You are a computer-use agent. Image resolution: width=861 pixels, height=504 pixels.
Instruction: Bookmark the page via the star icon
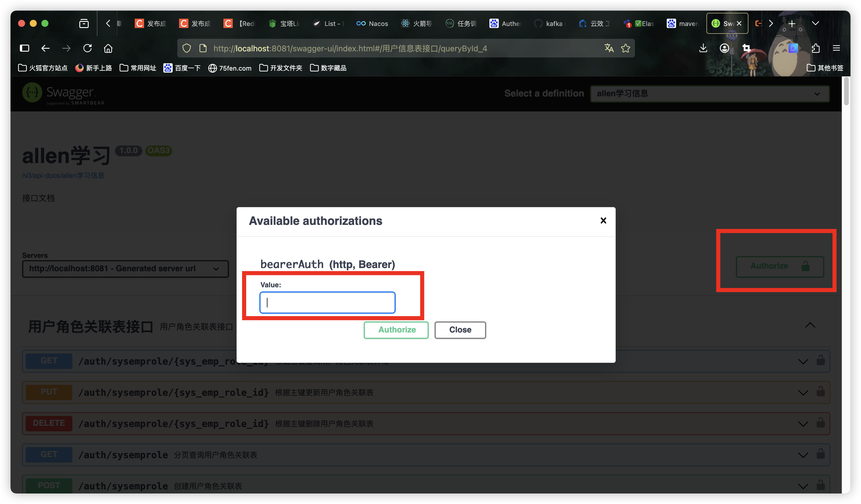tap(626, 48)
